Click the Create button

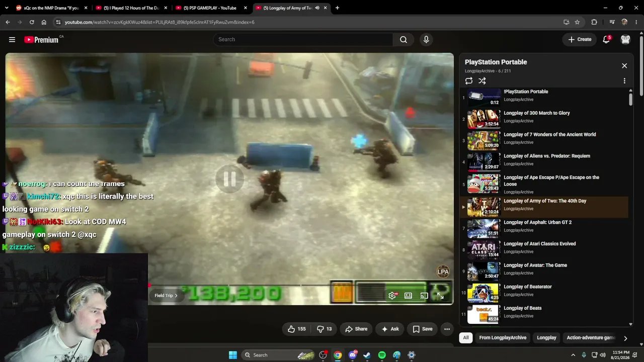tap(580, 39)
